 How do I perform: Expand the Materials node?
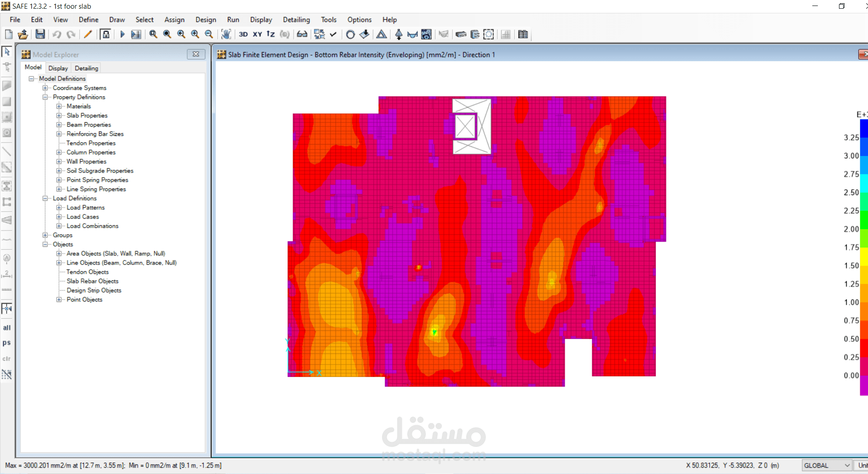(59, 106)
